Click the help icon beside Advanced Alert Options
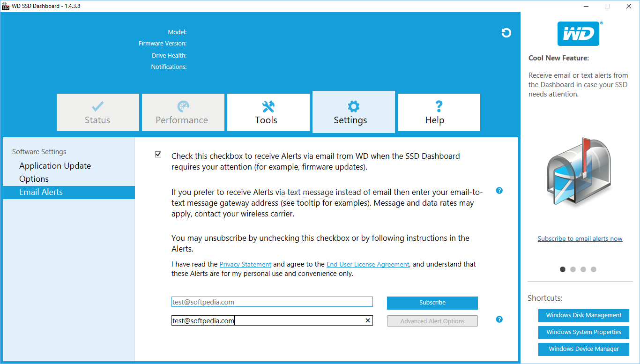The width and height of the screenshot is (640, 364). click(499, 319)
